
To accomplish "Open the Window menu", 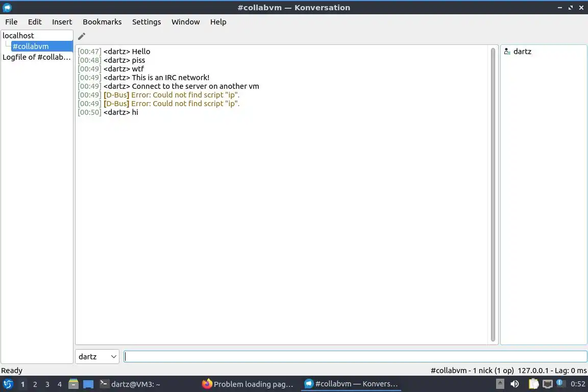I will pos(186,22).
